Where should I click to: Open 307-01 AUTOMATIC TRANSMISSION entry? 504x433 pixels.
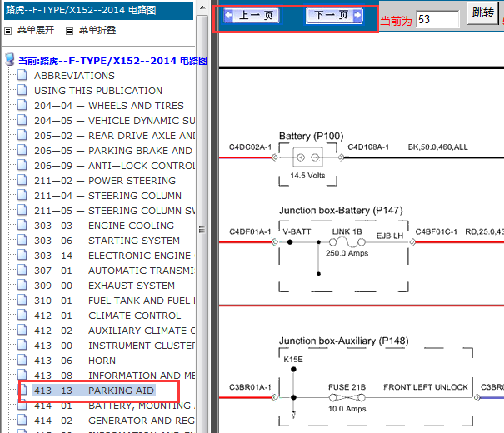point(114,271)
